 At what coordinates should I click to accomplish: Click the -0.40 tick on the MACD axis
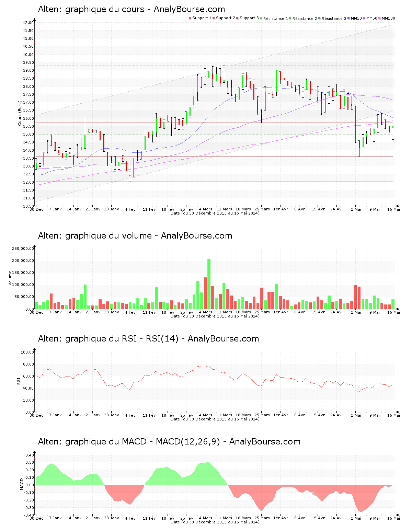point(29,515)
